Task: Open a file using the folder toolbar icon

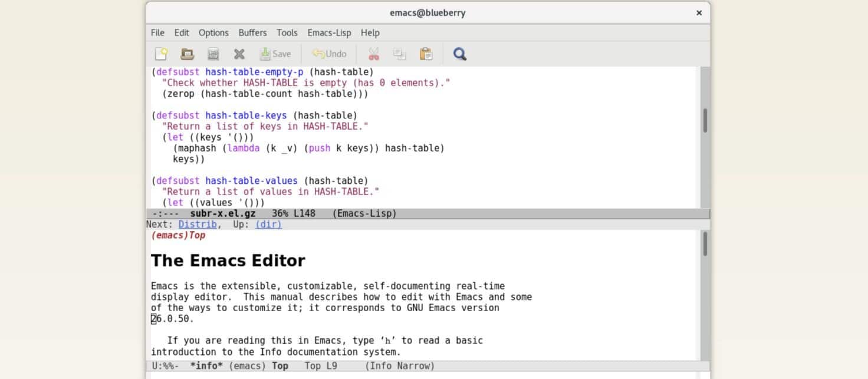Action: pyautogui.click(x=186, y=54)
